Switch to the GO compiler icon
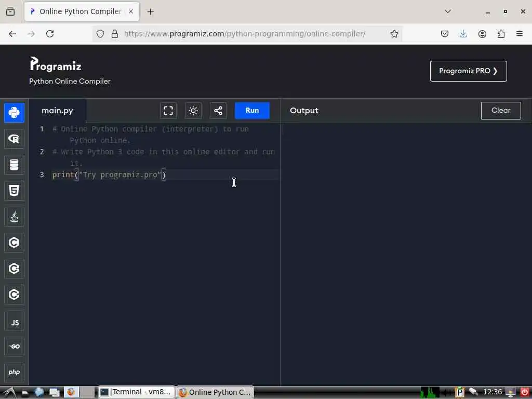 [x=14, y=347]
